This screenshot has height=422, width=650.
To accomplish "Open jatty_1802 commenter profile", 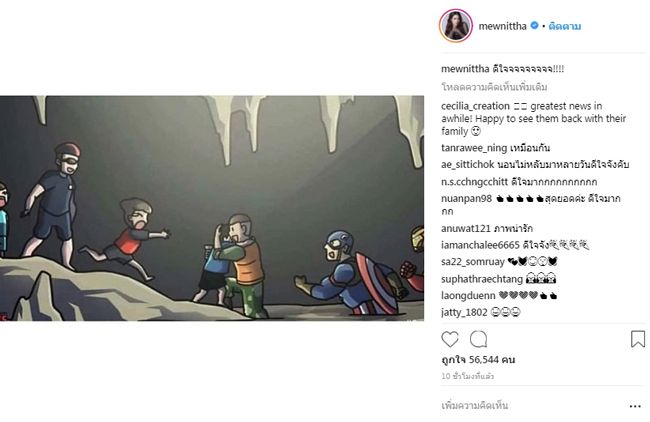I will tap(464, 312).
